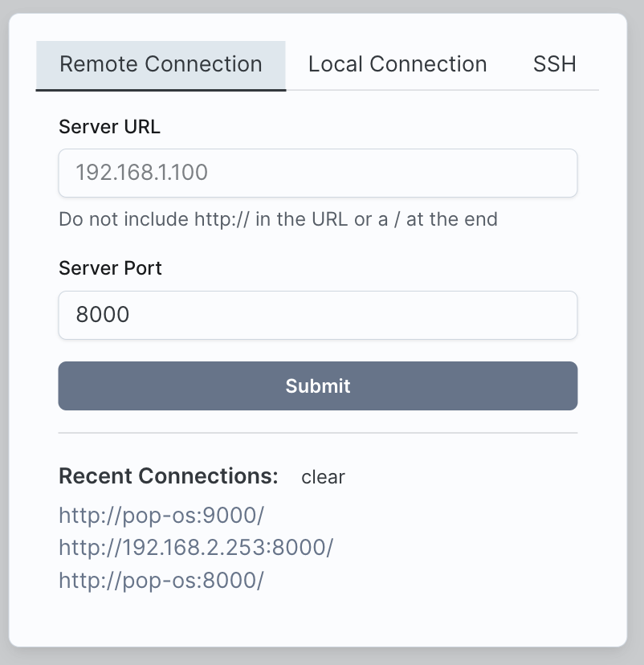This screenshot has height=665, width=644.
Task: Click into the Server Port field
Action: (x=318, y=315)
